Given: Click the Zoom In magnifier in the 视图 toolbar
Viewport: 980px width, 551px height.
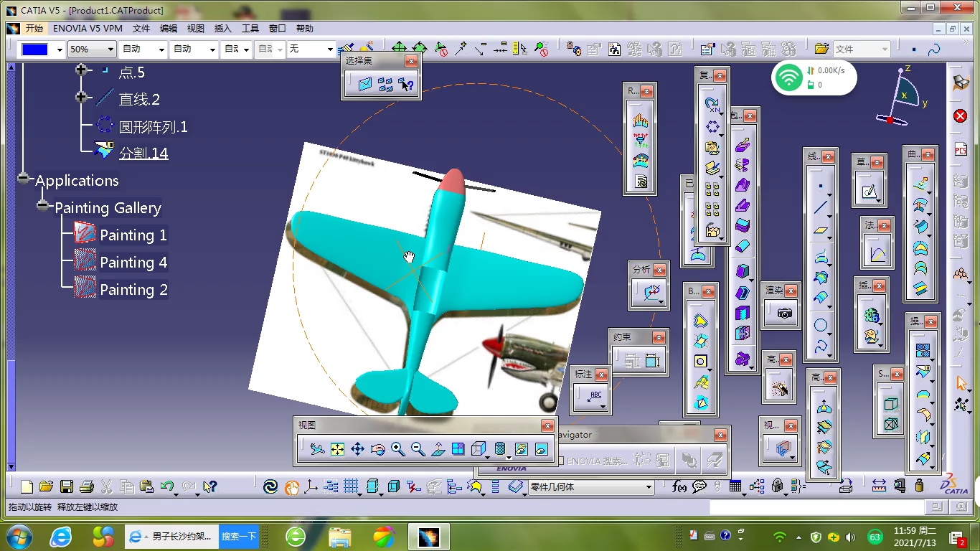Looking at the screenshot, I should [397, 450].
